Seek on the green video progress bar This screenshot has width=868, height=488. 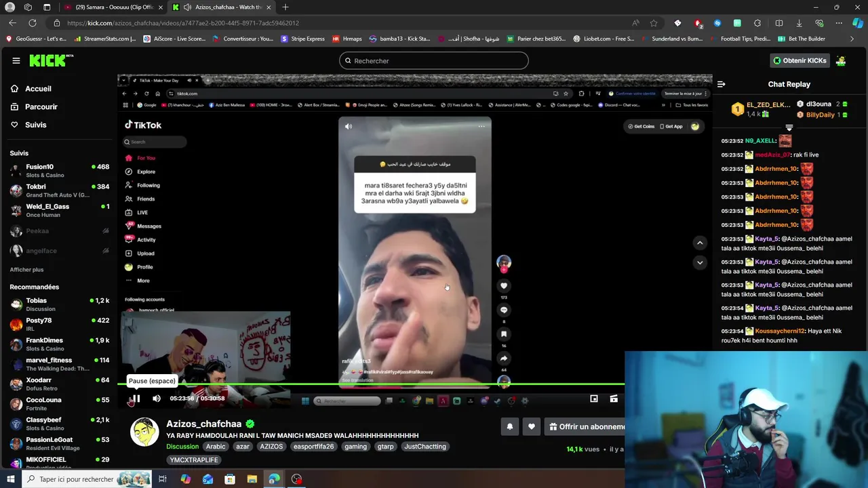[x=371, y=384]
